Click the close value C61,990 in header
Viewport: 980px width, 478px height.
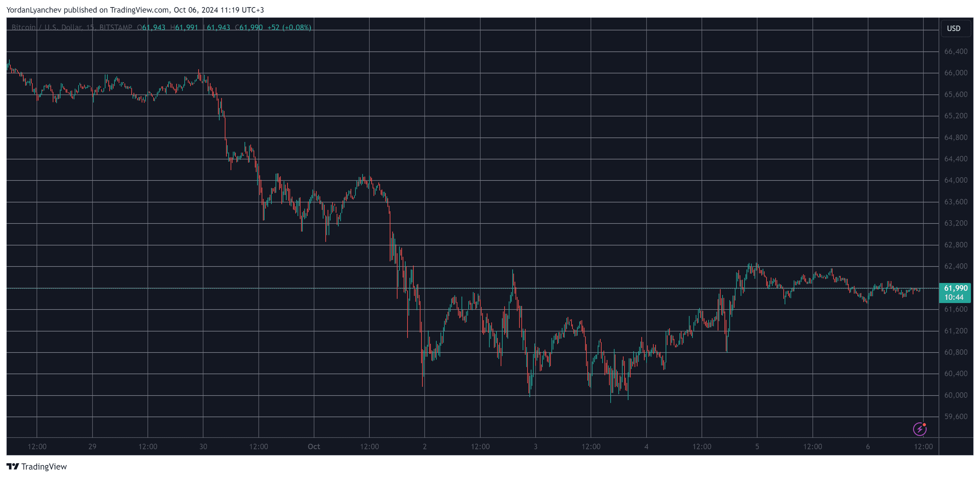tap(249, 27)
